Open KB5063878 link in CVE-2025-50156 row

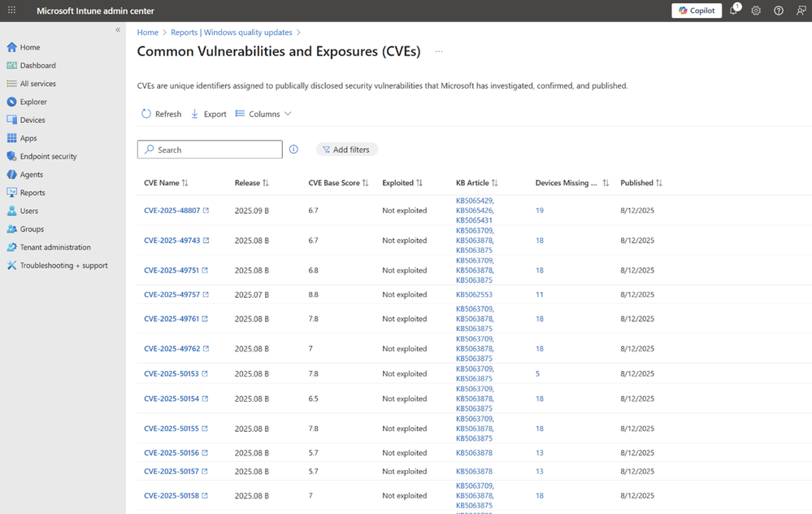(x=475, y=453)
